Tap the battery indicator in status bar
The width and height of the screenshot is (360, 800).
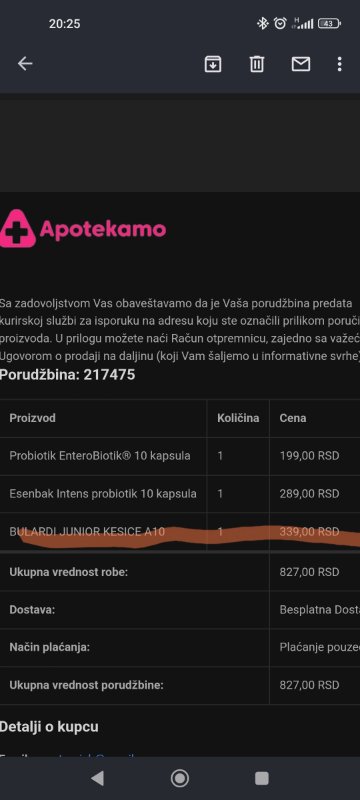tap(329, 23)
